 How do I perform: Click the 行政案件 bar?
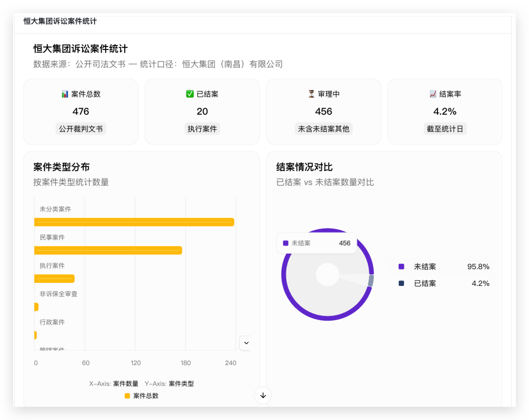(35, 335)
